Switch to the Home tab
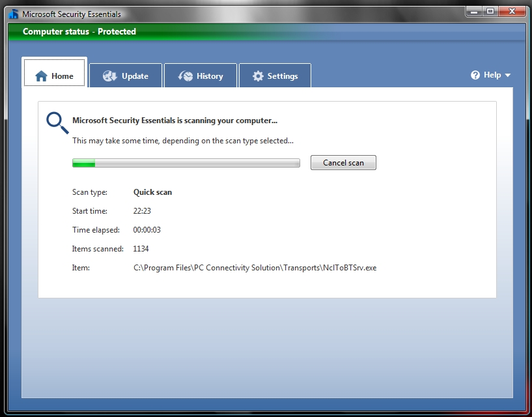This screenshot has width=532, height=417. (x=54, y=72)
